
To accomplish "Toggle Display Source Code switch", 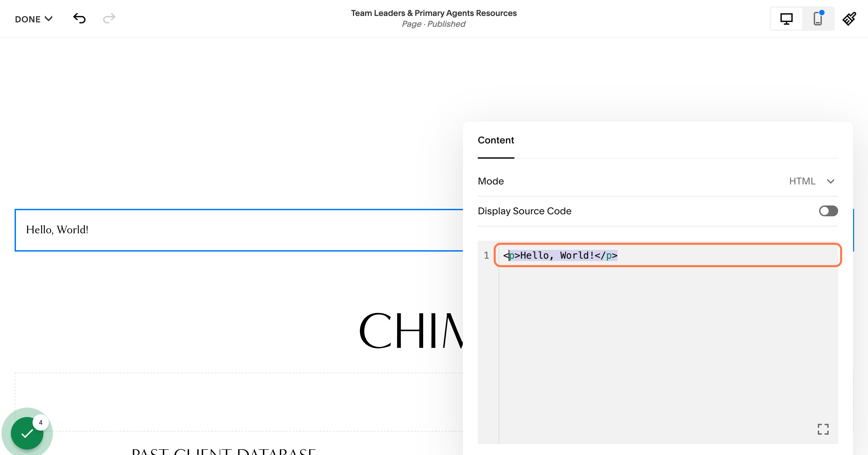I will click(828, 211).
